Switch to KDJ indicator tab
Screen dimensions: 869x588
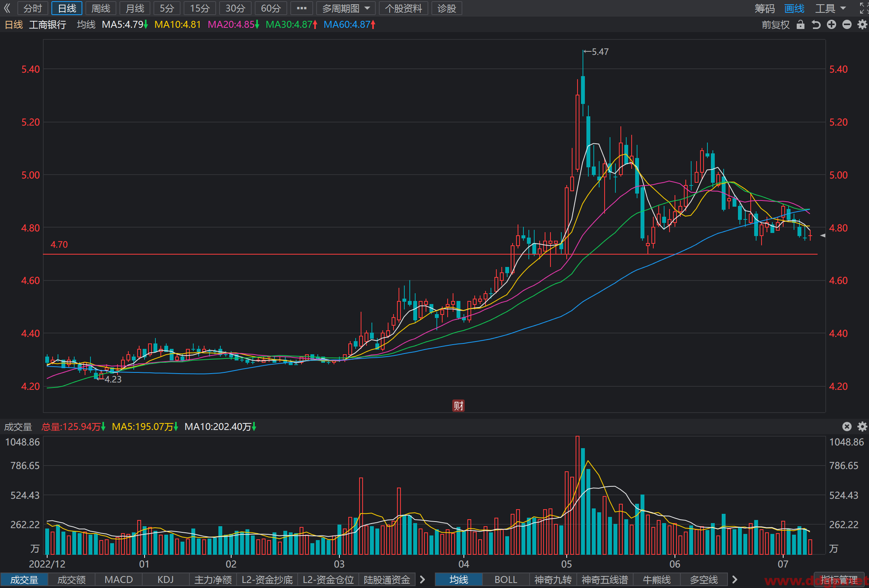pos(166,580)
